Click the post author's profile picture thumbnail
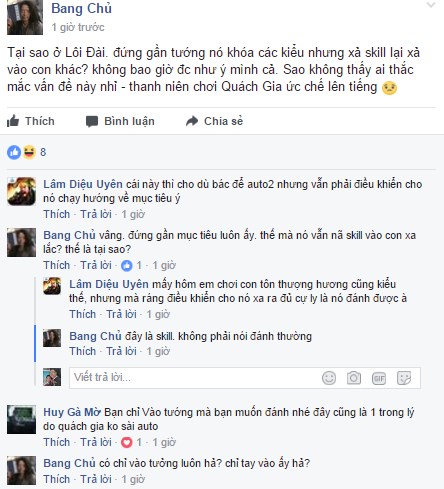This screenshot has height=489, width=444. point(25,17)
